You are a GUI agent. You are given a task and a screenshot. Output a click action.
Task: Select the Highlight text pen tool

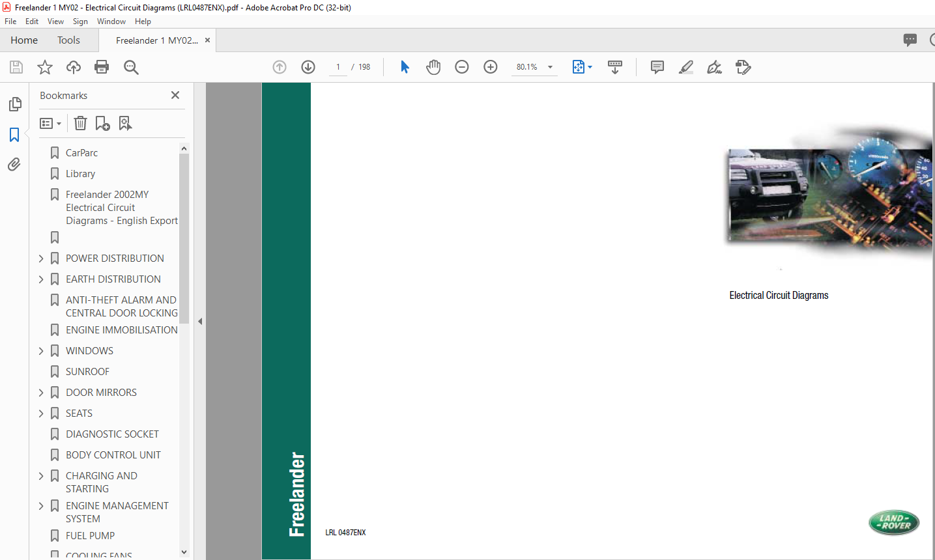point(686,67)
